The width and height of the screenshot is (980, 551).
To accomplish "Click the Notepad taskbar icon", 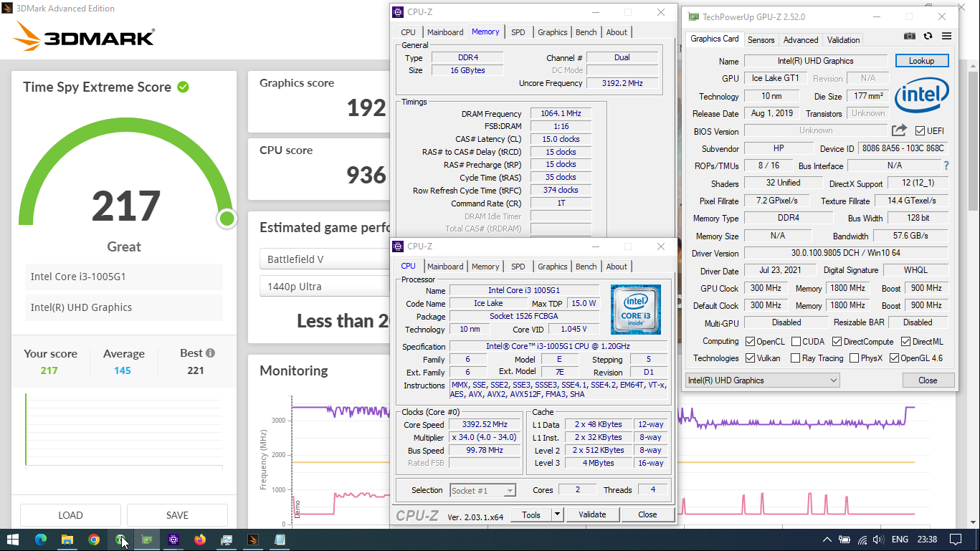I will click(280, 540).
